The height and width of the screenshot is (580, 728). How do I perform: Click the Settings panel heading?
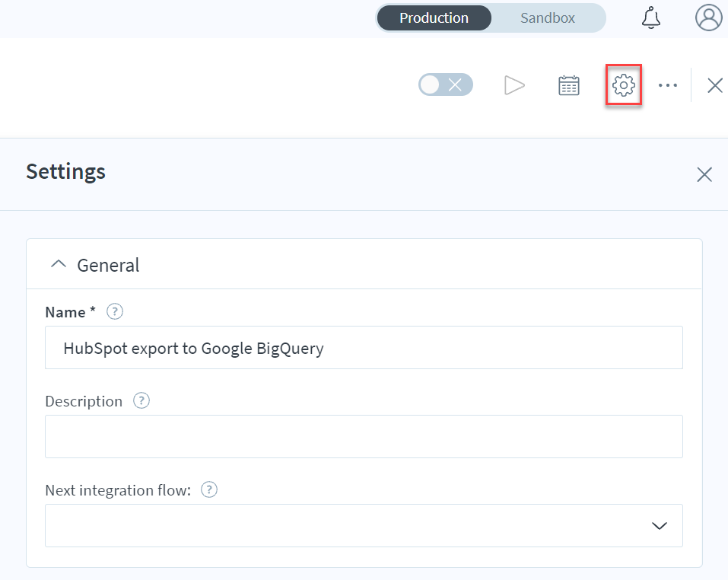(x=65, y=172)
